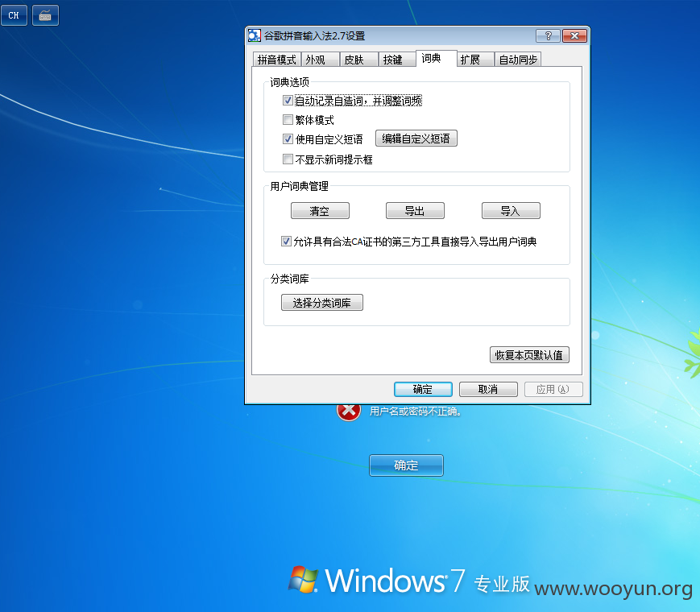Click the help question mark button
Viewport: 700px width, 612px height.
click(548, 35)
